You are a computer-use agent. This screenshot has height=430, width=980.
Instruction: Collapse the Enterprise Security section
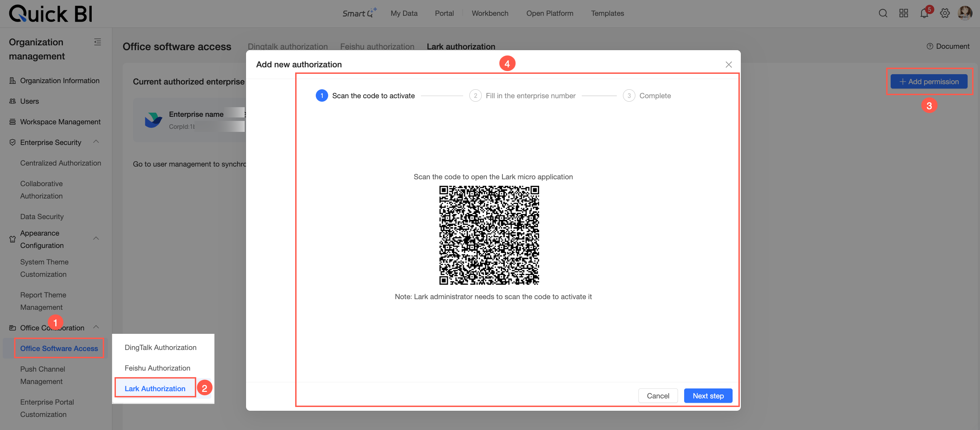coord(96,142)
